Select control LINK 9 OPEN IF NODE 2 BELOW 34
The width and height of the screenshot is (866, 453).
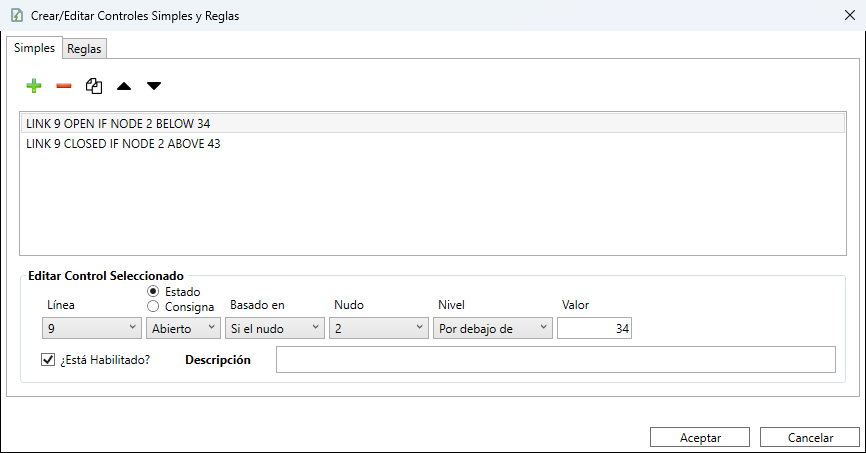coord(432,123)
